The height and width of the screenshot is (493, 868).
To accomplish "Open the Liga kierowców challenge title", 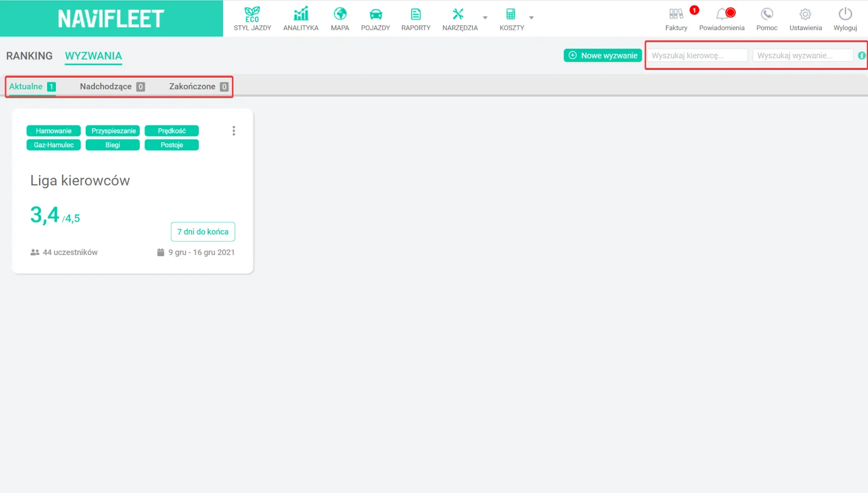I will pyautogui.click(x=80, y=181).
